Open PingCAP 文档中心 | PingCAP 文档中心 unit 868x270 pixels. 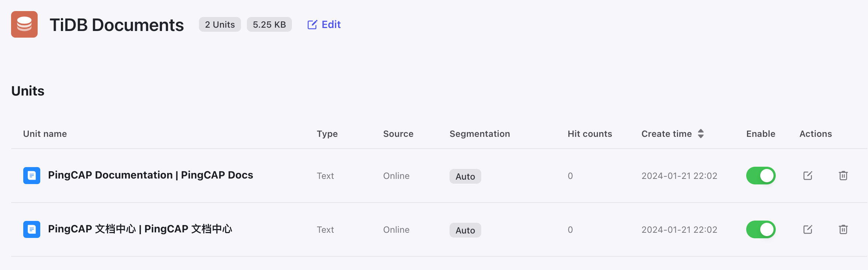140,229
